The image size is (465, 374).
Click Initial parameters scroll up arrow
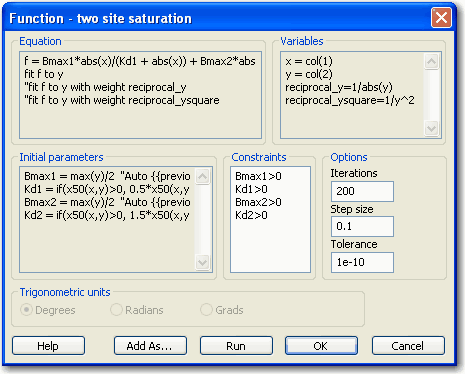203,177
